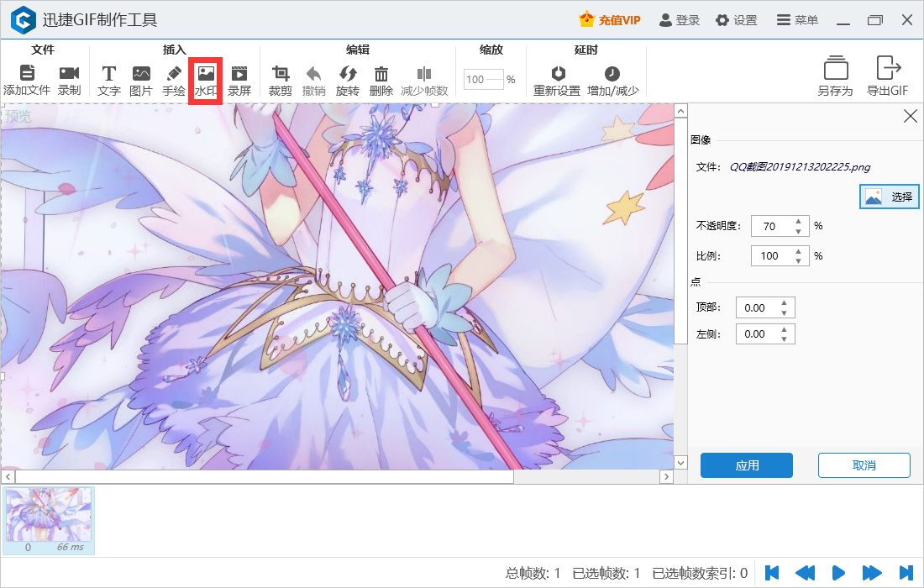Click 选择 button to pick image
The height and width of the screenshot is (588, 924).
889,197
